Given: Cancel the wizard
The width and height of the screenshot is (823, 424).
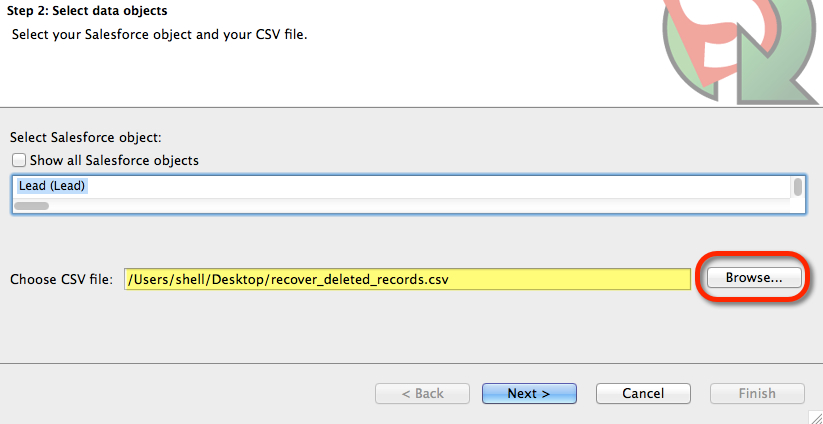Looking at the screenshot, I should (643, 393).
